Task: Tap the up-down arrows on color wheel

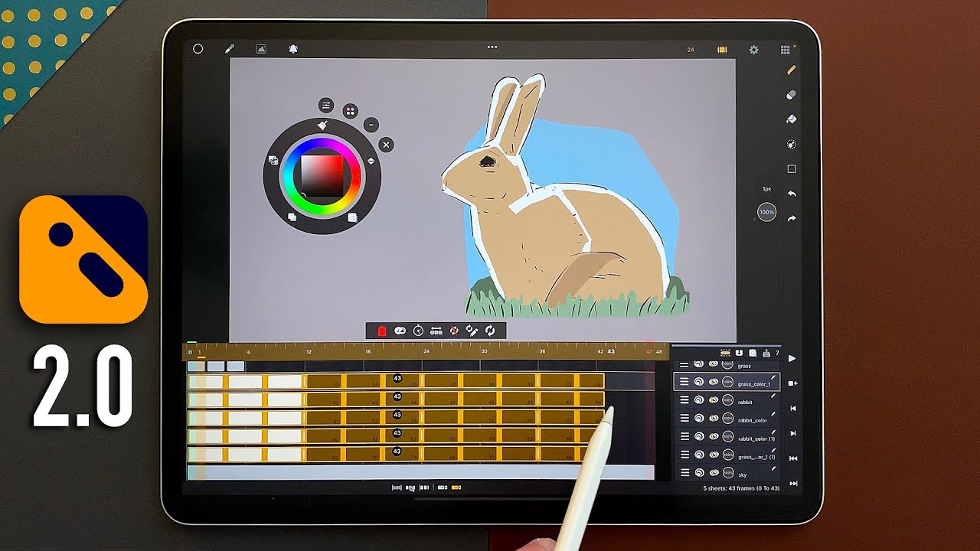Action: (371, 161)
